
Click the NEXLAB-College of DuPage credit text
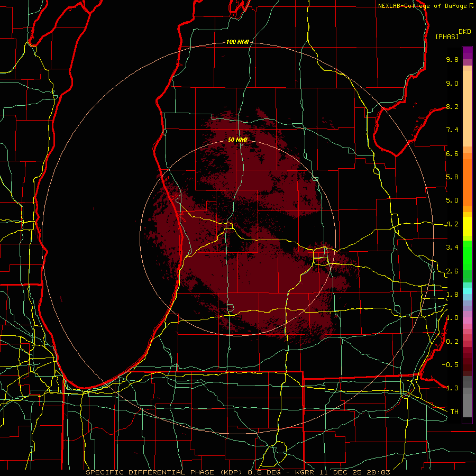423,6
